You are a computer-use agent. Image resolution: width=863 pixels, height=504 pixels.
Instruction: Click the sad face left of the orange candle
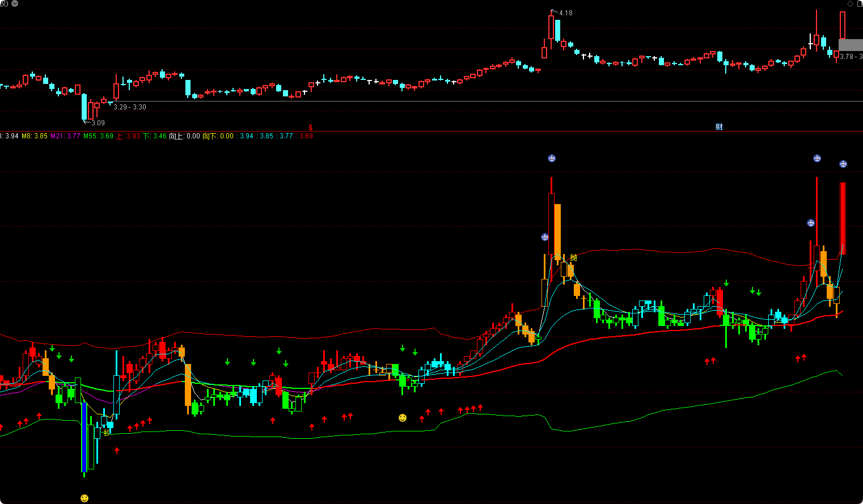[545, 237]
